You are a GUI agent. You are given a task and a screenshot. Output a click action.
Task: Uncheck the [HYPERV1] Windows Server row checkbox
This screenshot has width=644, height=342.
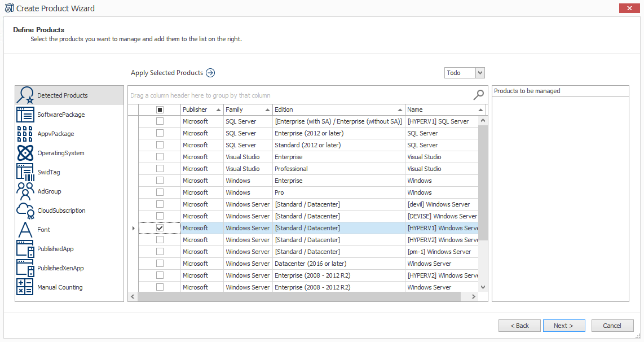coord(160,228)
